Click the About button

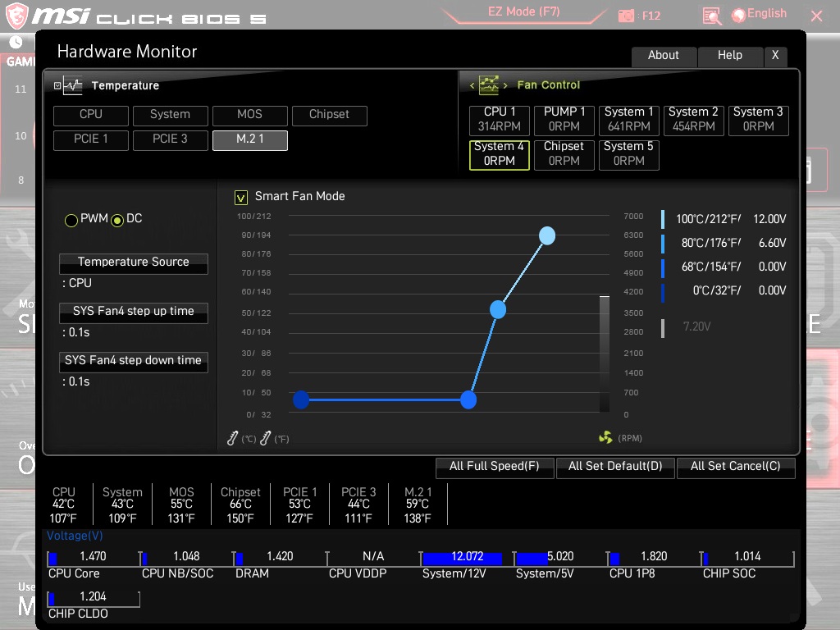pyautogui.click(x=664, y=56)
